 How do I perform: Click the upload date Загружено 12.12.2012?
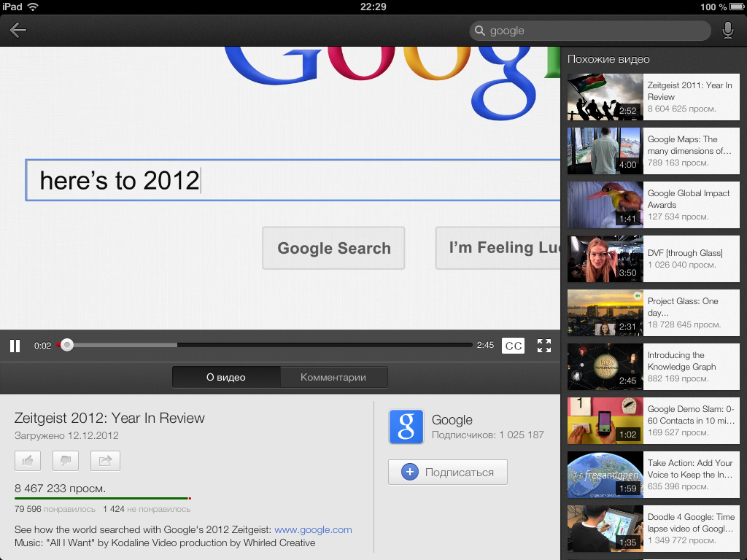pos(66,435)
